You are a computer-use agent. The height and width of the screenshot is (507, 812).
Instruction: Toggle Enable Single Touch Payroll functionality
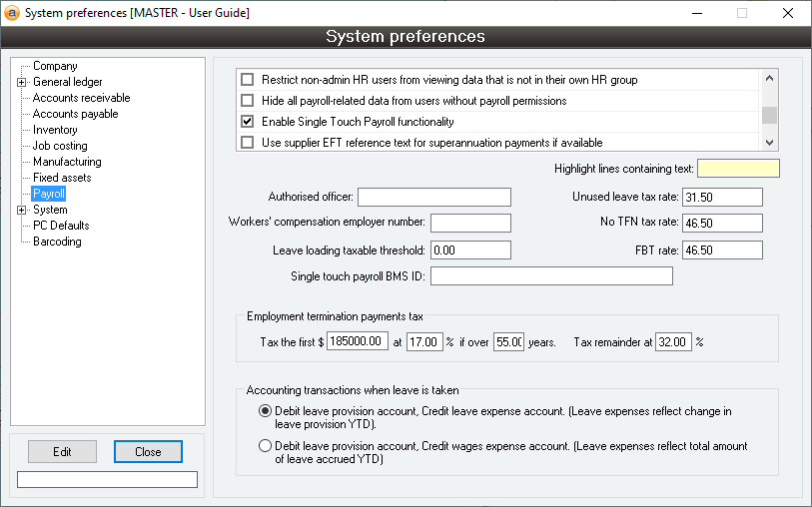[248, 122]
